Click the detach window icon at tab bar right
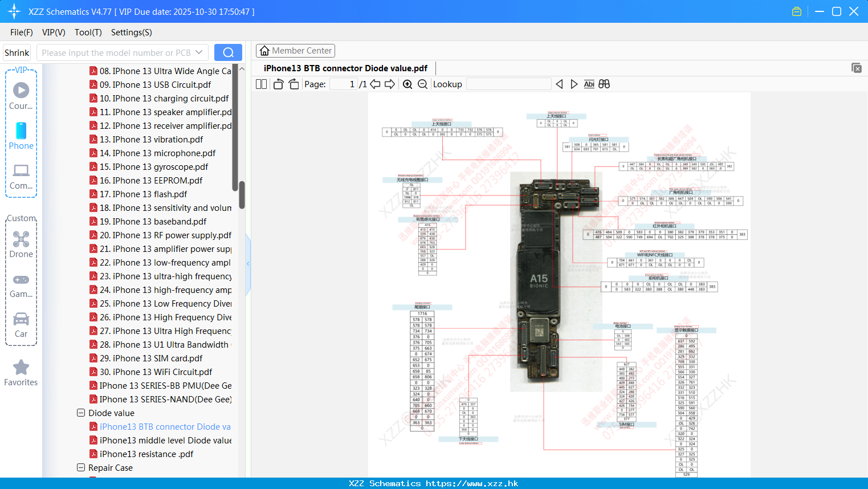 click(857, 68)
